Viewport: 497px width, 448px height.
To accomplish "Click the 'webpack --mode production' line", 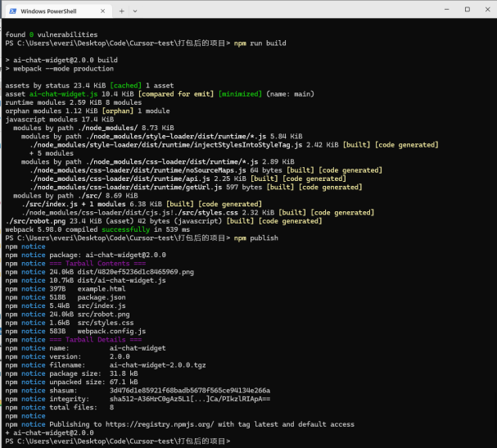I will click(59, 69).
